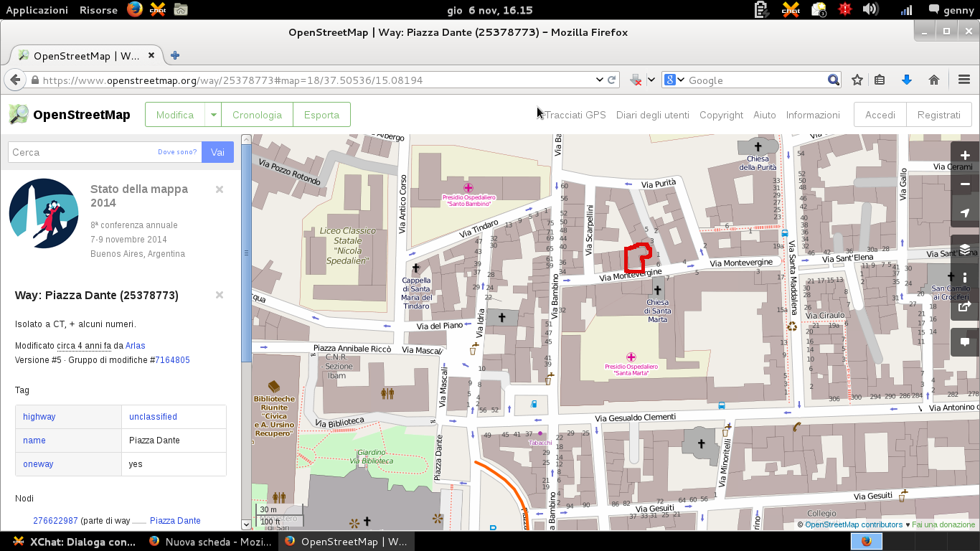The image size is (980, 551).
Task: Open Firefox bookmarks list icon
Action: click(880, 80)
